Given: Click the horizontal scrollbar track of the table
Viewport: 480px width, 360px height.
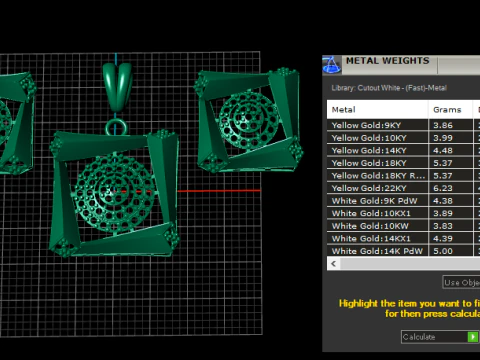Looking at the screenshot, I should click(410, 264).
